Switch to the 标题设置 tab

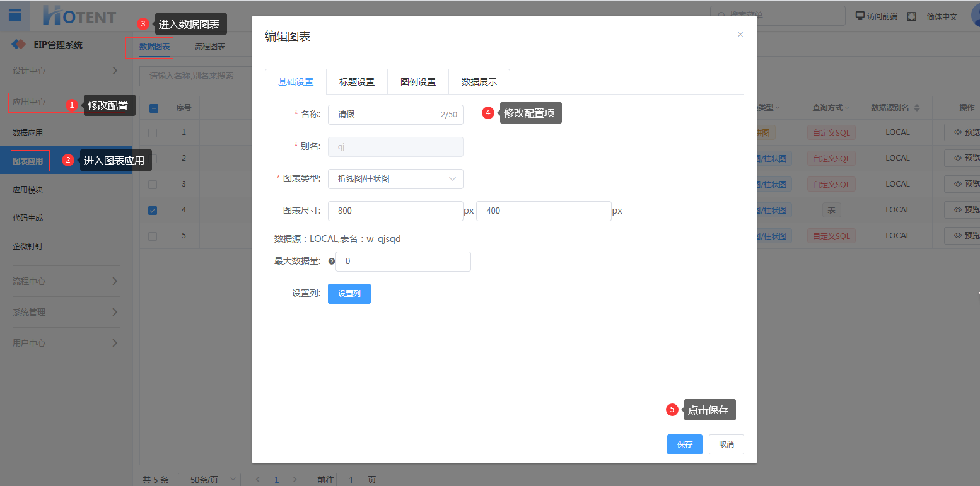(x=356, y=82)
